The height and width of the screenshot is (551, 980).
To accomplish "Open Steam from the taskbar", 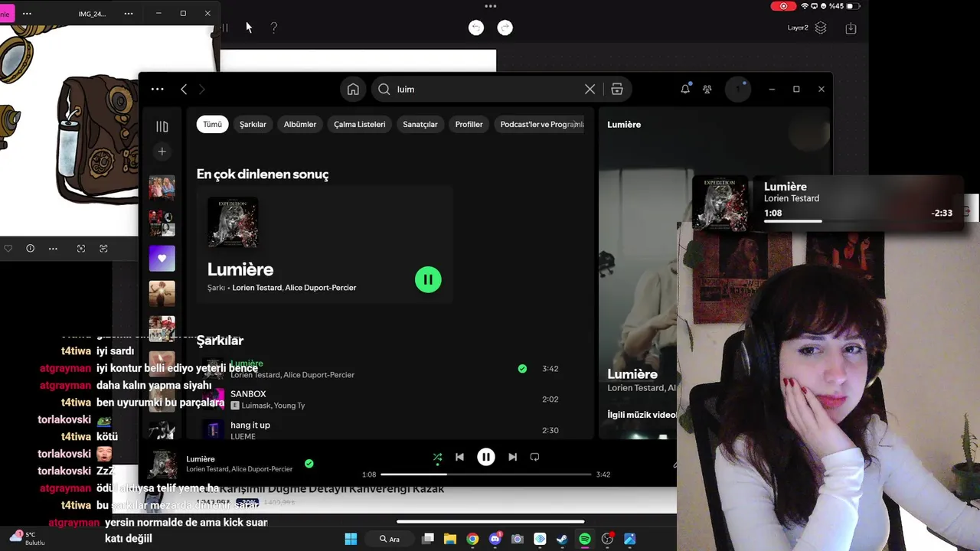I will [562, 539].
